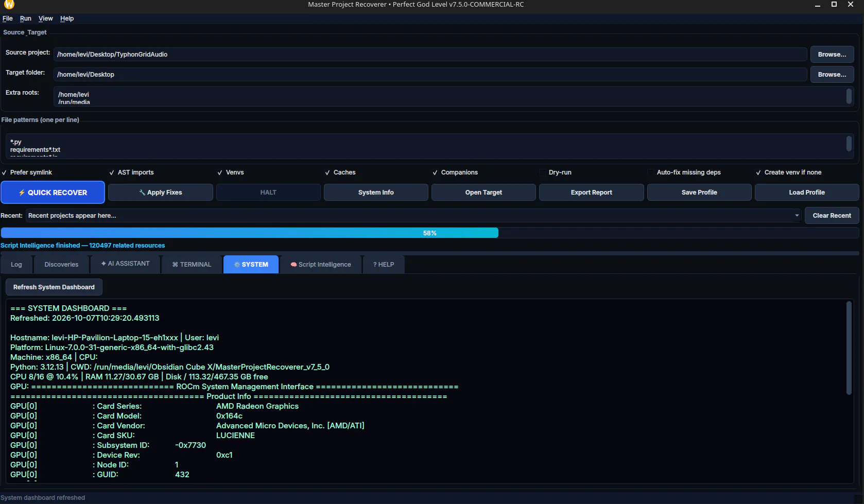Browse for the Source project folder

point(832,55)
